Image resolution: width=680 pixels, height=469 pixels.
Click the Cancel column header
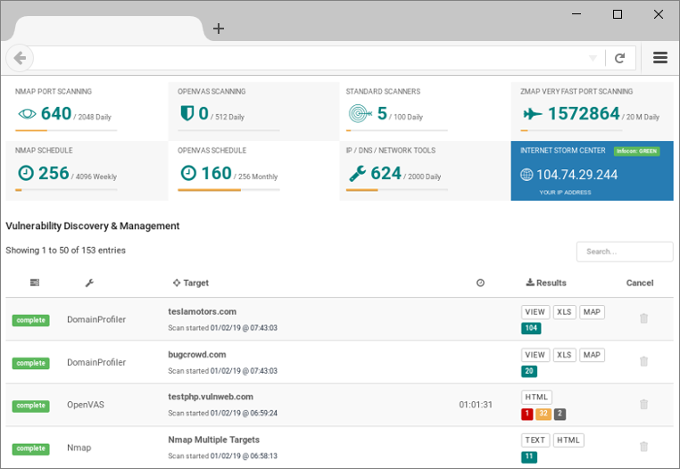coord(640,283)
